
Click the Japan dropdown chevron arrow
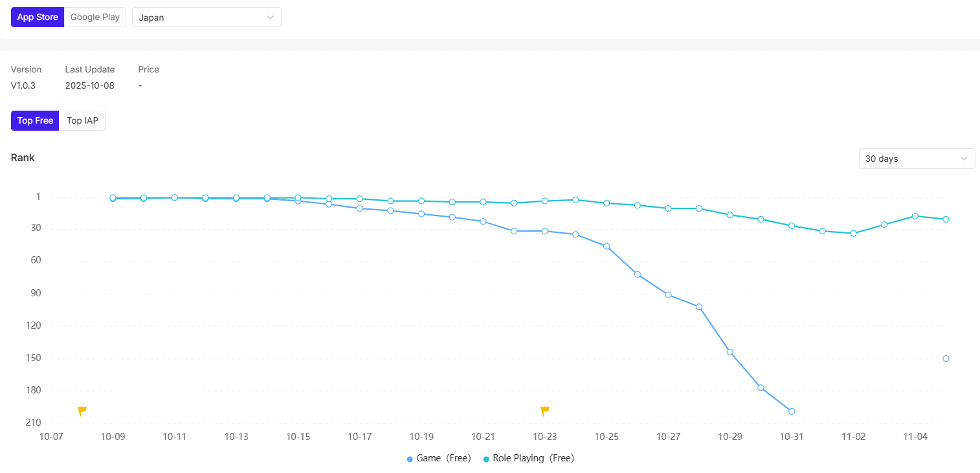click(271, 17)
